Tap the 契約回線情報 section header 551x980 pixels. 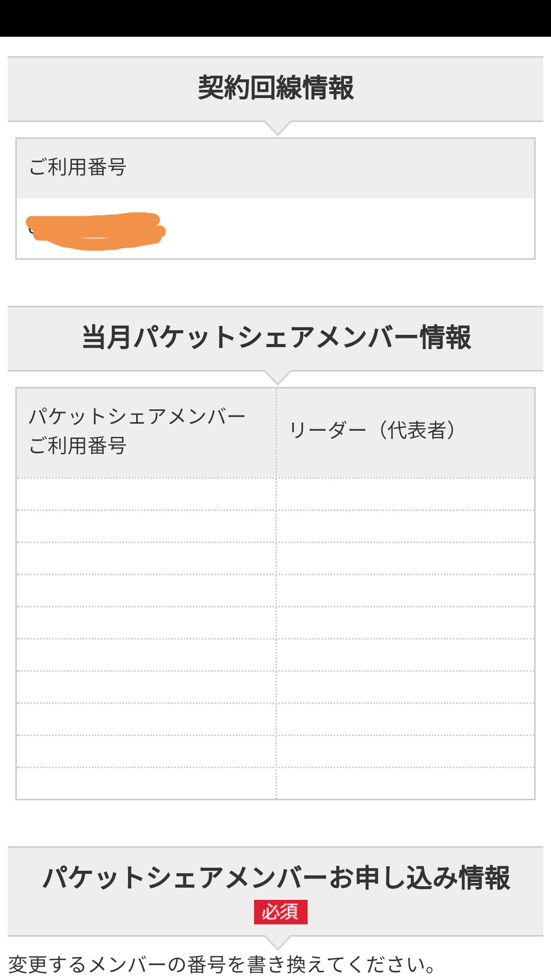(x=275, y=88)
